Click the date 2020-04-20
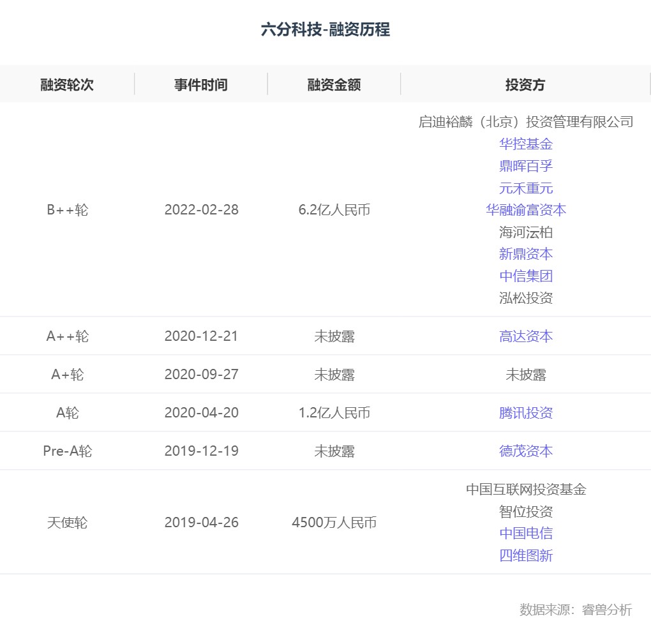This screenshot has height=644, width=651. (201, 413)
